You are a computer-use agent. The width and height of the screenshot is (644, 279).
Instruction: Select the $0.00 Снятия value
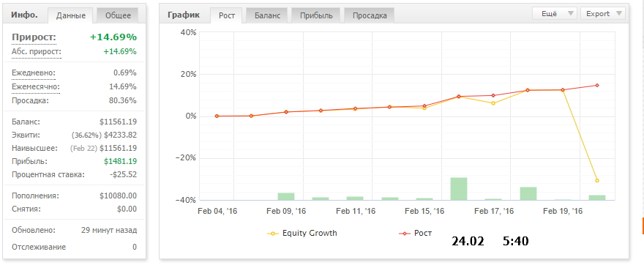pyautogui.click(x=127, y=209)
